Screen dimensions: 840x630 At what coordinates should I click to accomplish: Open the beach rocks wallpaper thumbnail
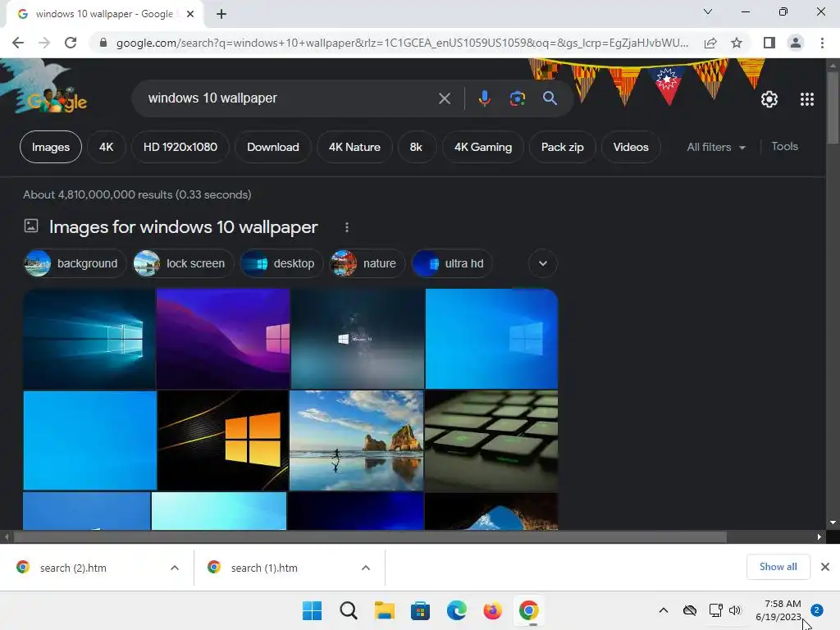coord(356,441)
